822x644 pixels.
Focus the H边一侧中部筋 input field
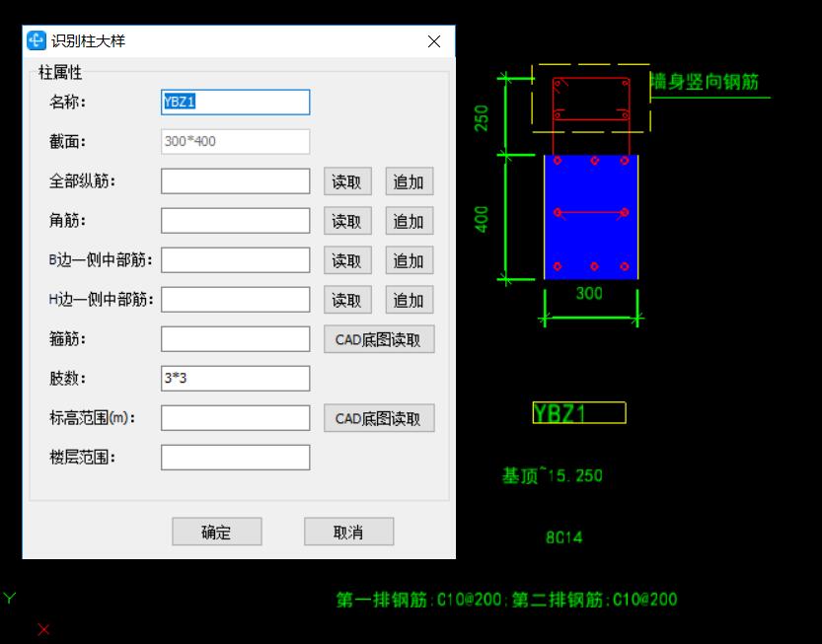236,300
